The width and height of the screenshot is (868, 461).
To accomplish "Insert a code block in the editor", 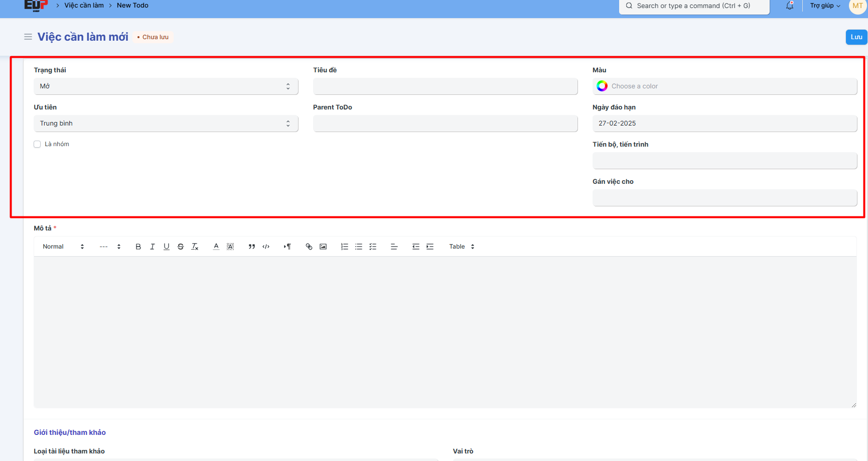I will click(x=266, y=247).
